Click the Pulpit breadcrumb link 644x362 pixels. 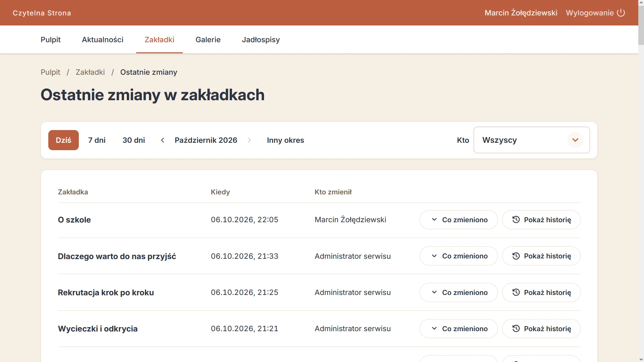pos(50,72)
